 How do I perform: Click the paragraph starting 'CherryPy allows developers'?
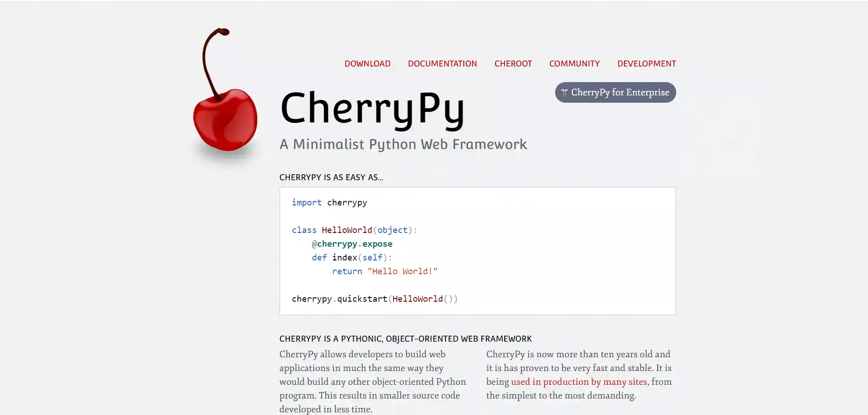(373, 382)
